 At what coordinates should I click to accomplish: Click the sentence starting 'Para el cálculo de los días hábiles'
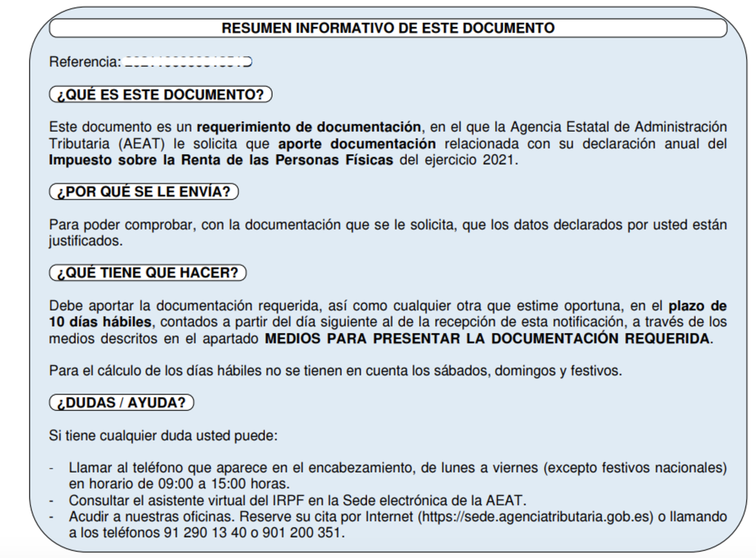[x=335, y=371]
